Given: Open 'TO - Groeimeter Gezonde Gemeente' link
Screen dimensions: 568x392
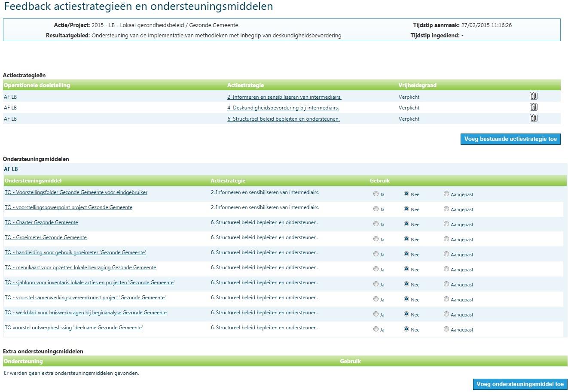Looking at the screenshot, I should pyautogui.click(x=46, y=237).
